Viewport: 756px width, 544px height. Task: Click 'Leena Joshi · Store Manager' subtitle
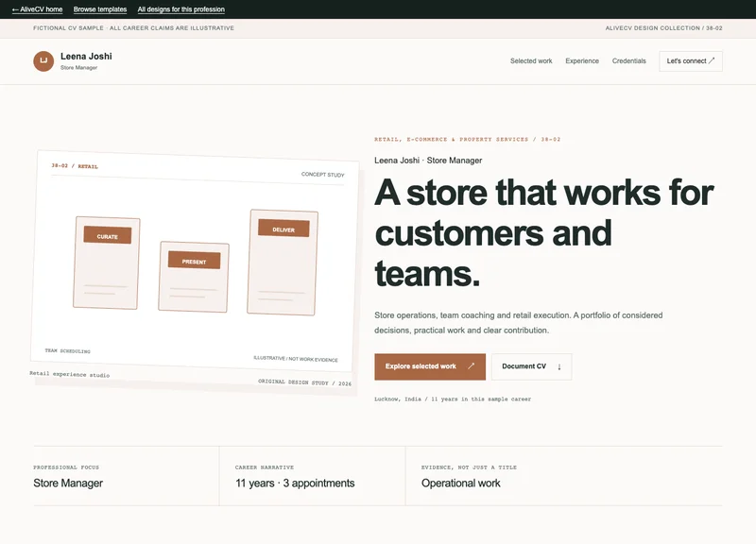[x=428, y=161]
